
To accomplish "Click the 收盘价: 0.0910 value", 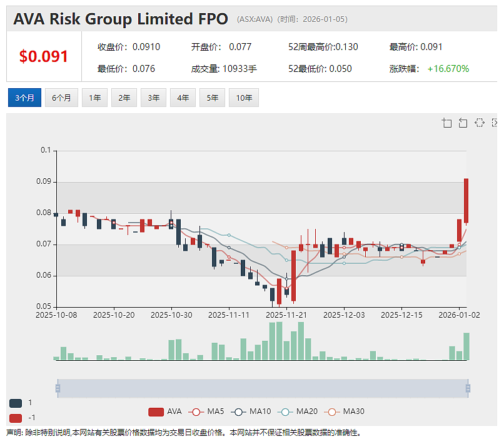I will 129,47.
